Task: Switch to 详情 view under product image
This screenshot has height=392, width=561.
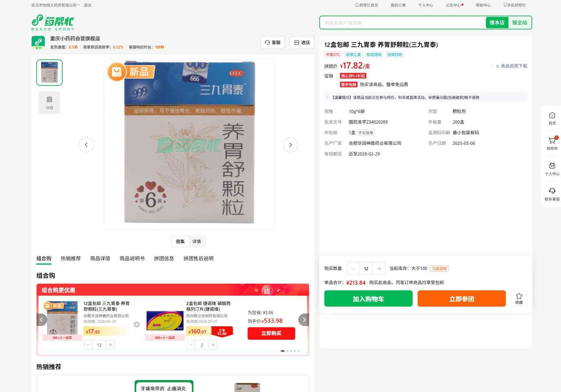Action: [x=197, y=242]
